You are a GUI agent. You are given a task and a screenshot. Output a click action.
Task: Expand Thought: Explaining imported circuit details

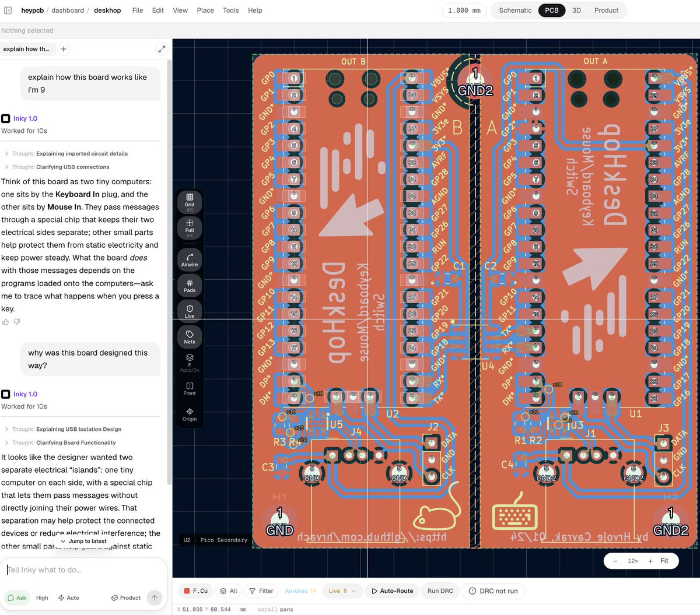click(x=66, y=154)
